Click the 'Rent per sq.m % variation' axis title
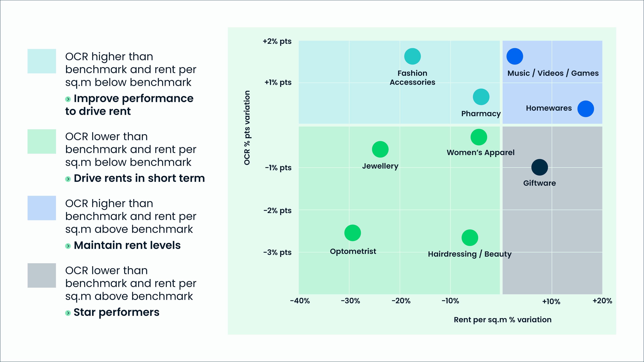Image resolution: width=644 pixels, height=362 pixels. click(502, 320)
